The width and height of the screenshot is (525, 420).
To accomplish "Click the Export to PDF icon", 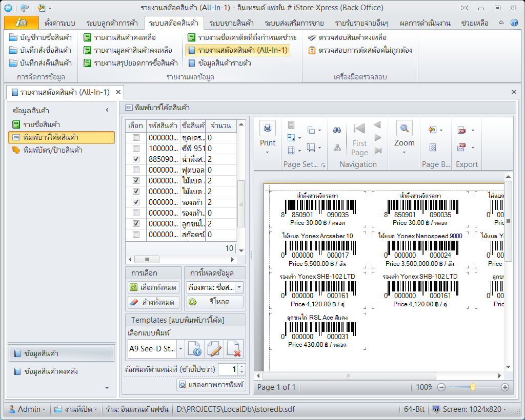I will (462, 130).
